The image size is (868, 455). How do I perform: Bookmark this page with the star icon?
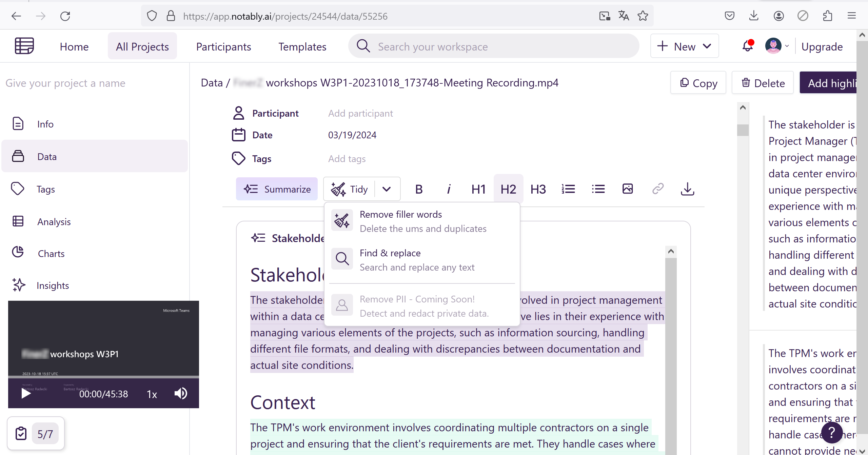point(643,16)
